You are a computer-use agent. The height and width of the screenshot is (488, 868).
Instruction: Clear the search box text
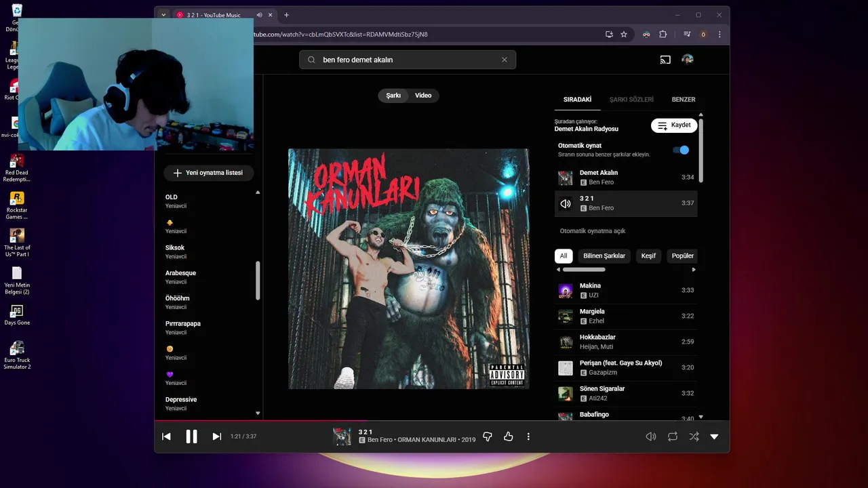coord(504,60)
